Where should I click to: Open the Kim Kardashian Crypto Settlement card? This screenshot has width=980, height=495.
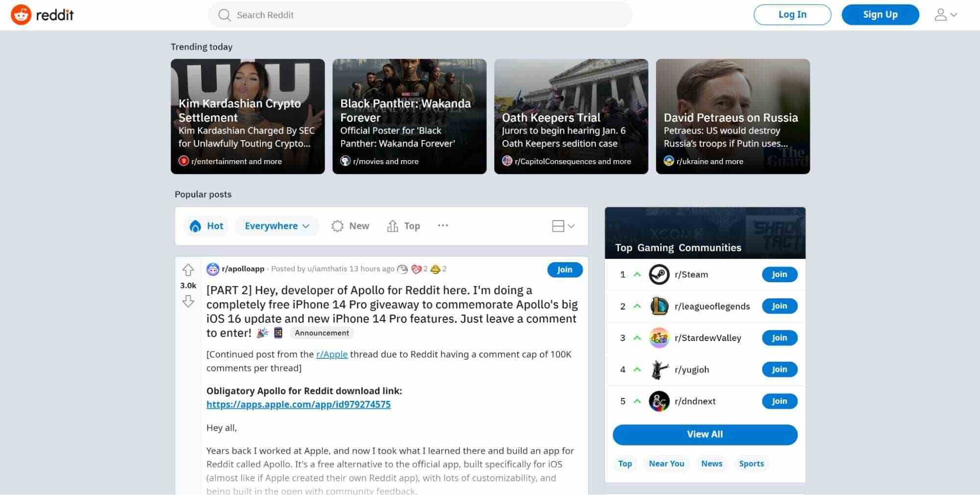coord(248,116)
